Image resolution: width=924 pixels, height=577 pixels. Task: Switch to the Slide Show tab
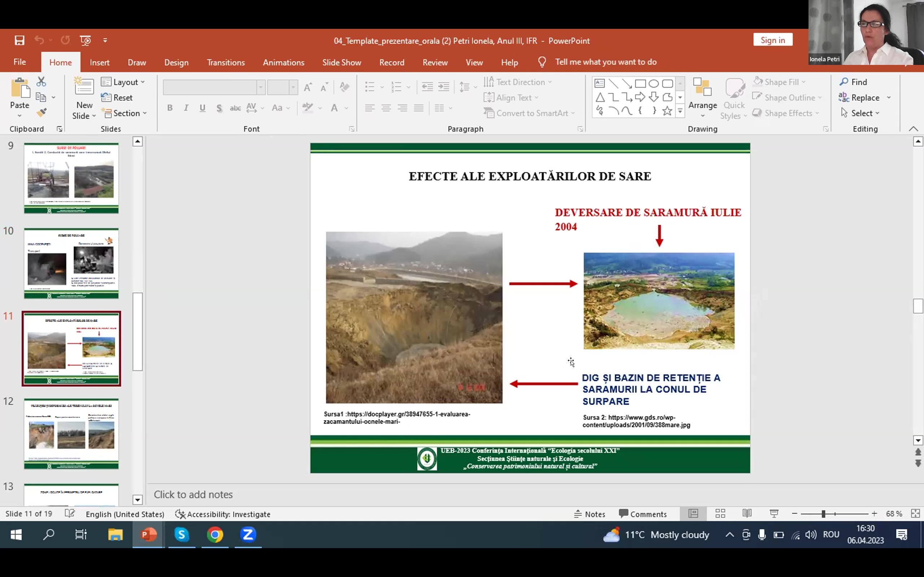point(341,63)
